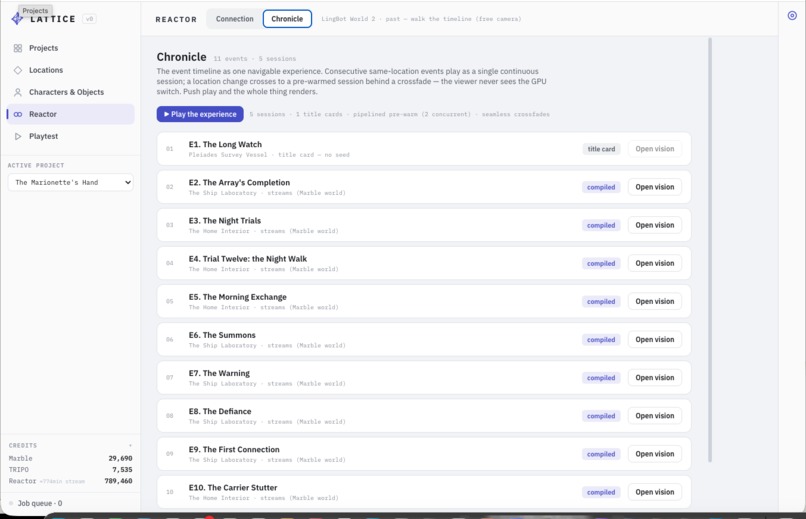Click the Locations diamond icon
This screenshot has width=806, height=519.
tap(18, 70)
